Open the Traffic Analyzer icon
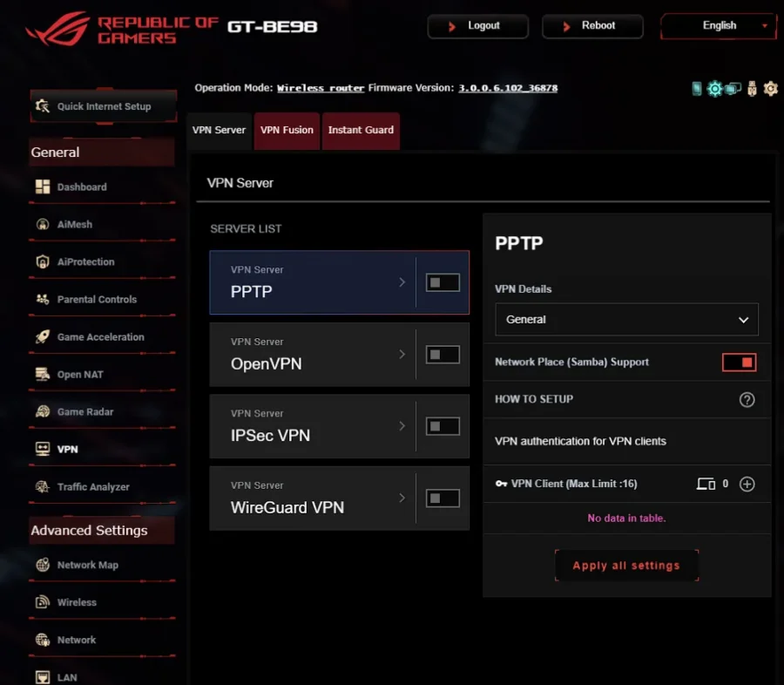784x685 pixels. click(43, 487)
